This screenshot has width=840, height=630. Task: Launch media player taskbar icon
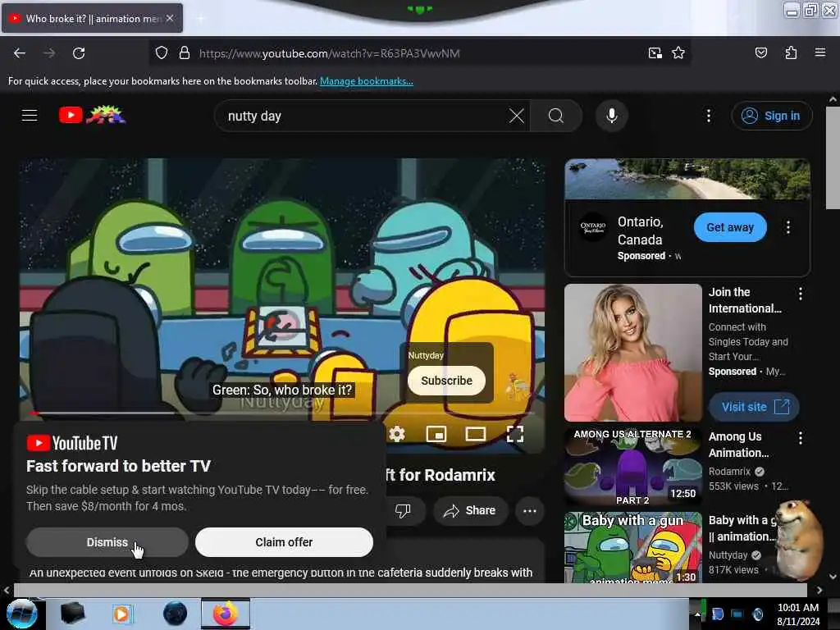122,614
